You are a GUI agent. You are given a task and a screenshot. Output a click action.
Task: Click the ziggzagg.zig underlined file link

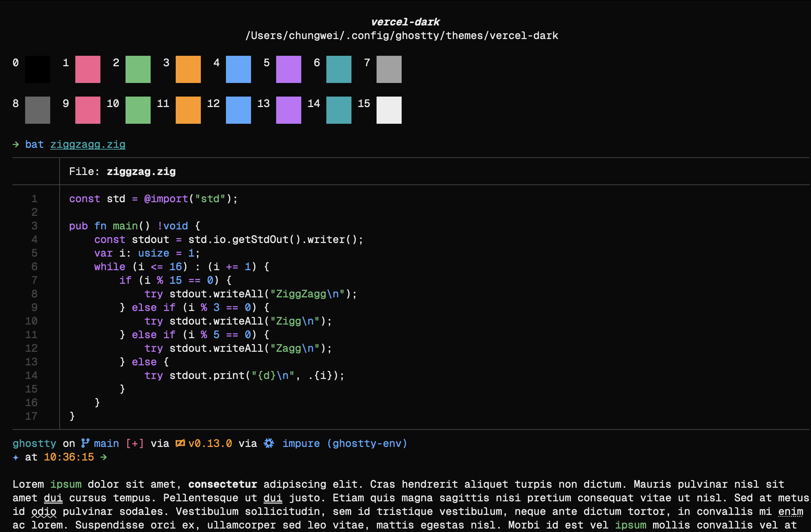[88, 144]
